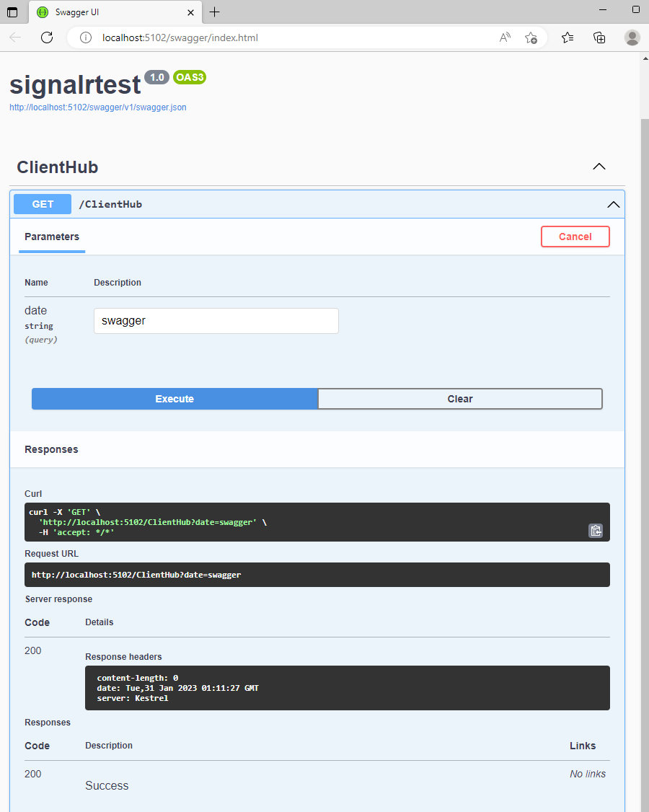The width and height of the screenshot is (649, 812).
Task: Click the server: Kestrel header line
Action: point(133,698)
